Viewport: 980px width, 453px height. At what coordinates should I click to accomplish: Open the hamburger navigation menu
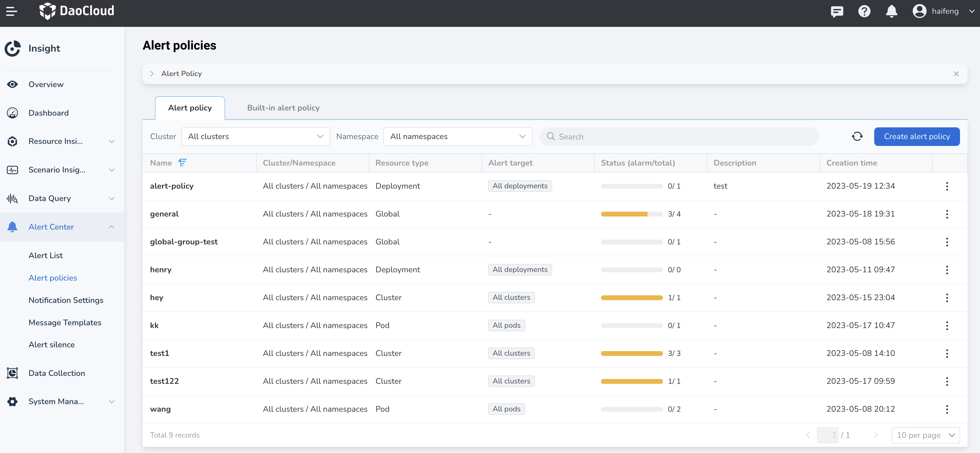(x=12, y=11)
